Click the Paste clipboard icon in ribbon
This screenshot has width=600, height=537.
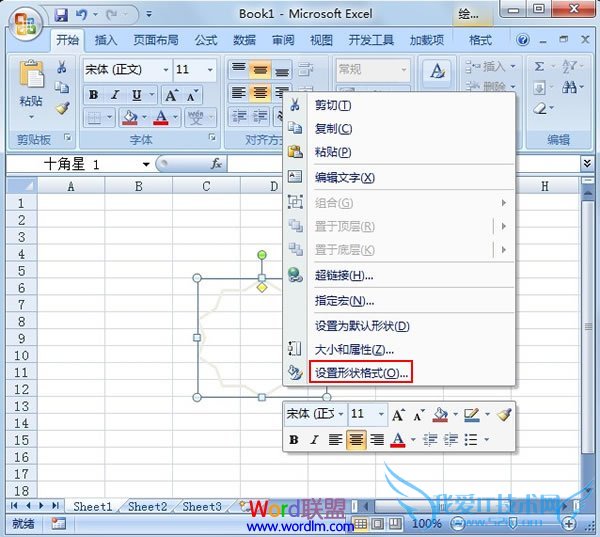pyautogui.click(x=31, y=74)
